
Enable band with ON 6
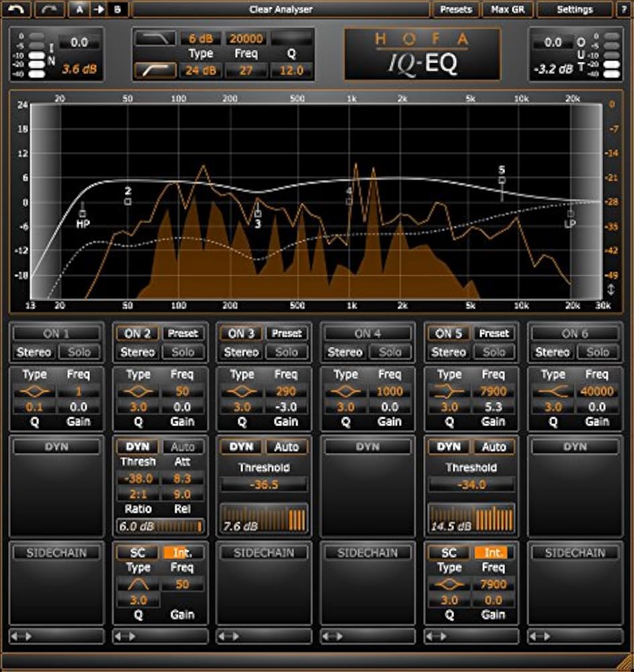pyautogui.click(x=575, y=333)
